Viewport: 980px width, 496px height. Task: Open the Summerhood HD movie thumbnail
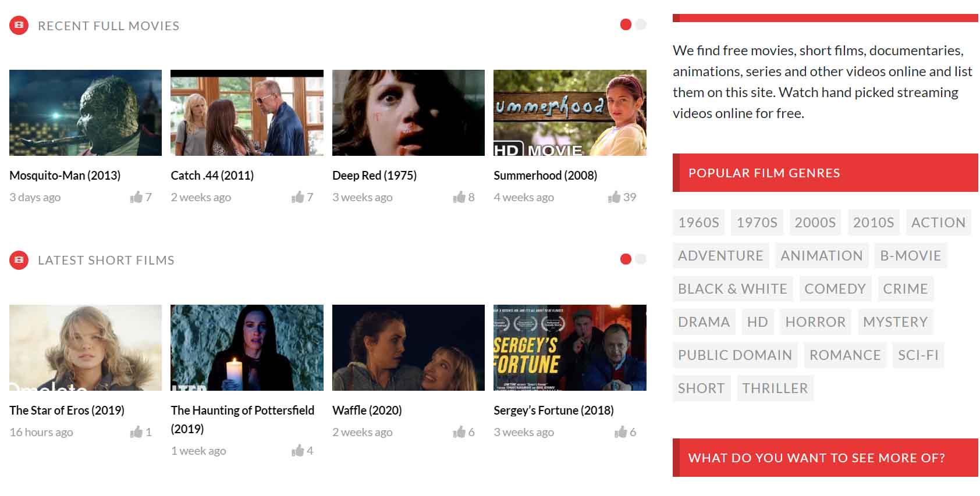570,113
